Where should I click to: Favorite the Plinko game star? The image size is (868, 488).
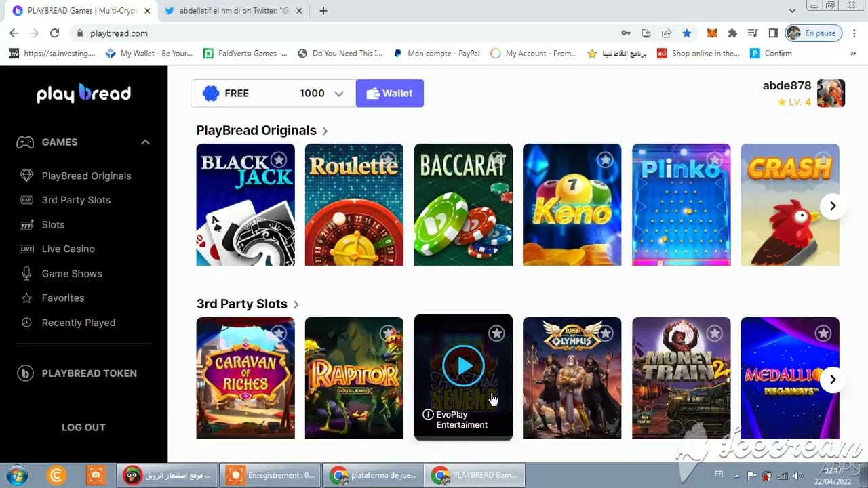pyautogui.click(x=714, y=160)
